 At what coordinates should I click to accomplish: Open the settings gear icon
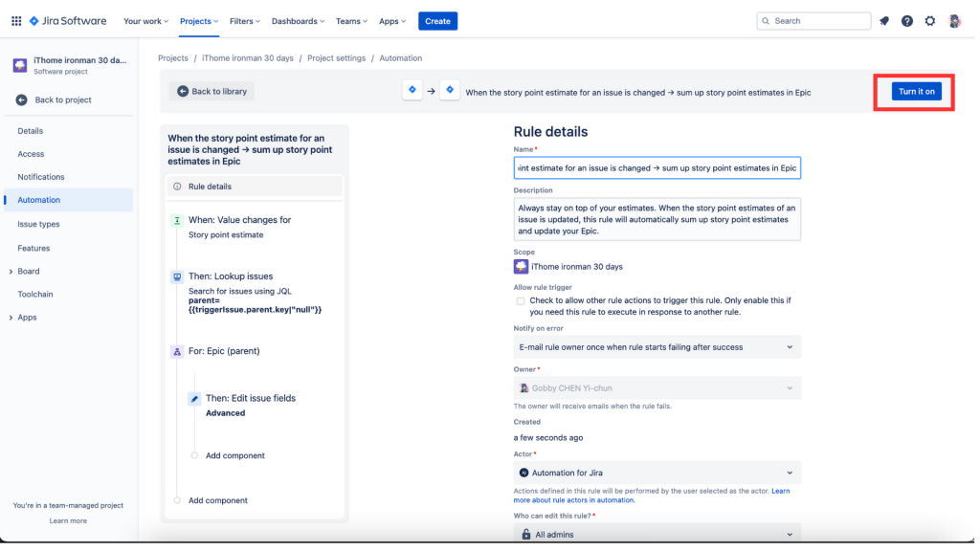(930, 21)
